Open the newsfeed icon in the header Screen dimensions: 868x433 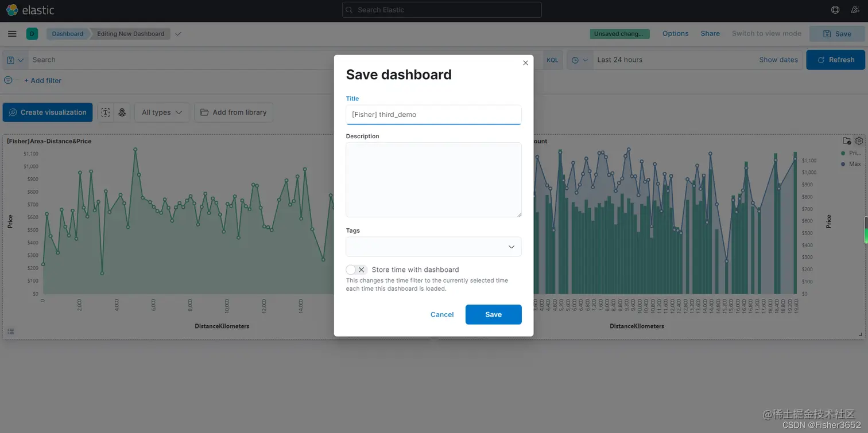coord(855,10)
